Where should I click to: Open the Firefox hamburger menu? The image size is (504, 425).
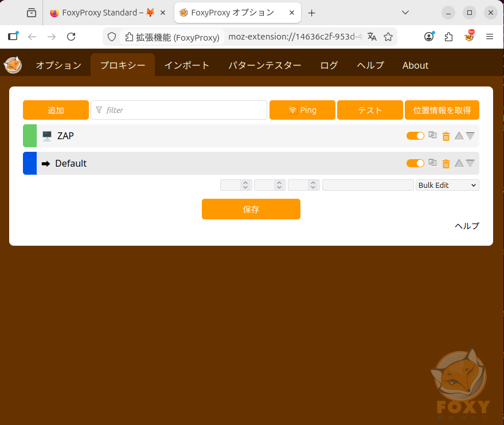[490, 37]
